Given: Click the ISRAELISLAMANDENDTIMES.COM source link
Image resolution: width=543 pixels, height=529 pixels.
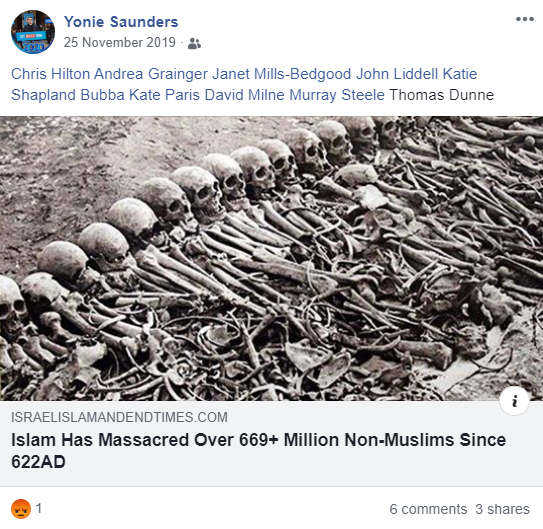Looking at the screenshot, I should 119,417.
